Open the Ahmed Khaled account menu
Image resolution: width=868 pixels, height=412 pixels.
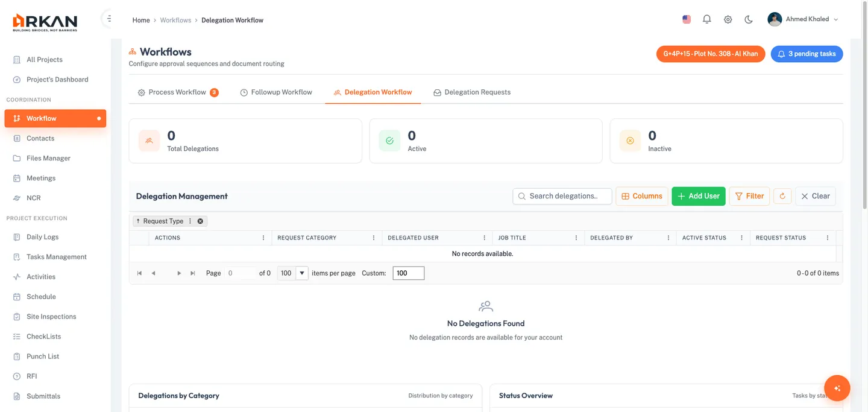coord(804,19)
